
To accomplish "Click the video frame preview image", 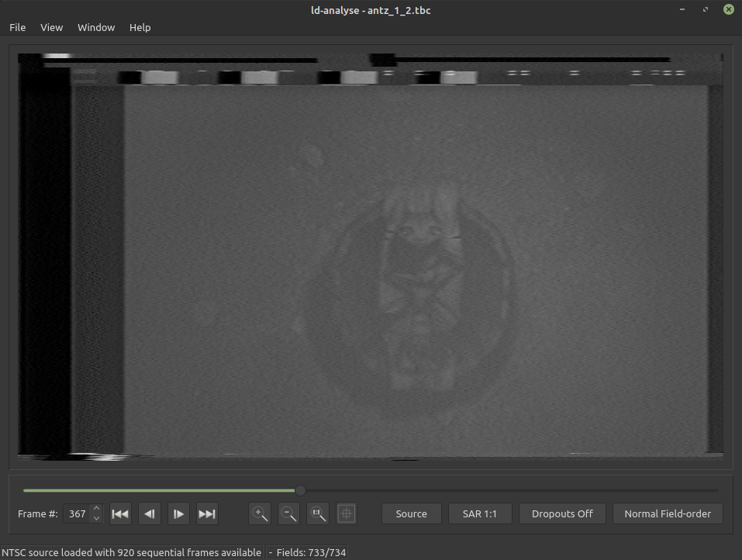I will click(371, 257).
